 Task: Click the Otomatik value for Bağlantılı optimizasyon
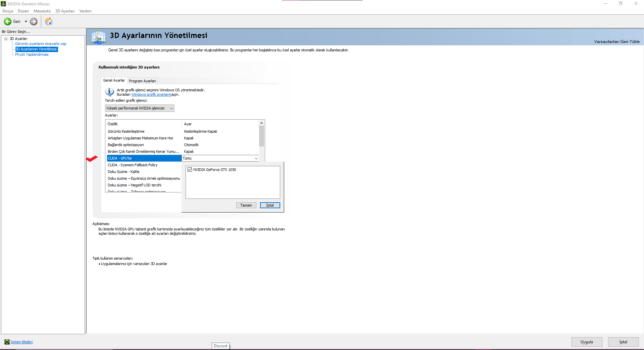(x=191, y=145)
